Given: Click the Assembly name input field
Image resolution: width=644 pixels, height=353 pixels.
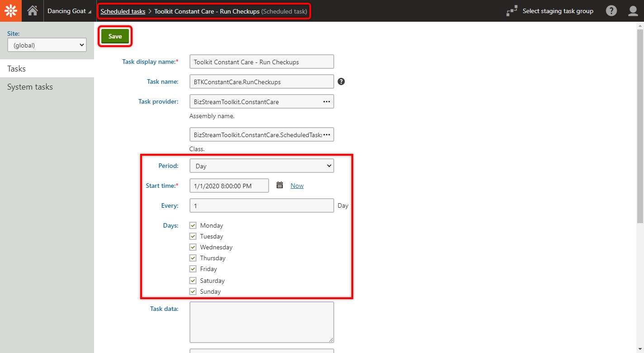Looking at the screenshot, I should (x=255, y=101).
